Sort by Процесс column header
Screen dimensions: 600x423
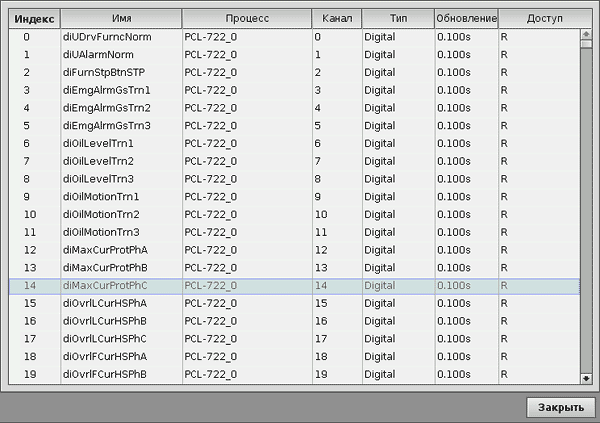tap(247, 19)
